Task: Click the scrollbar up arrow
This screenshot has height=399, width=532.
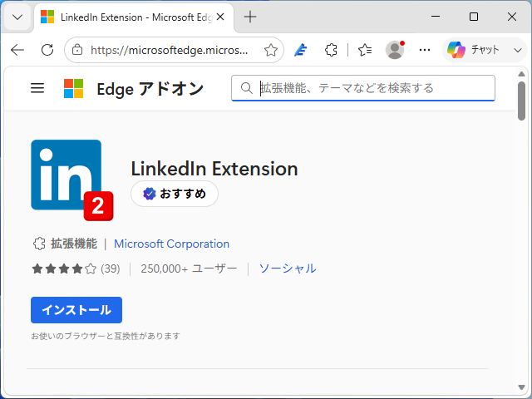Action: [521, 74]
